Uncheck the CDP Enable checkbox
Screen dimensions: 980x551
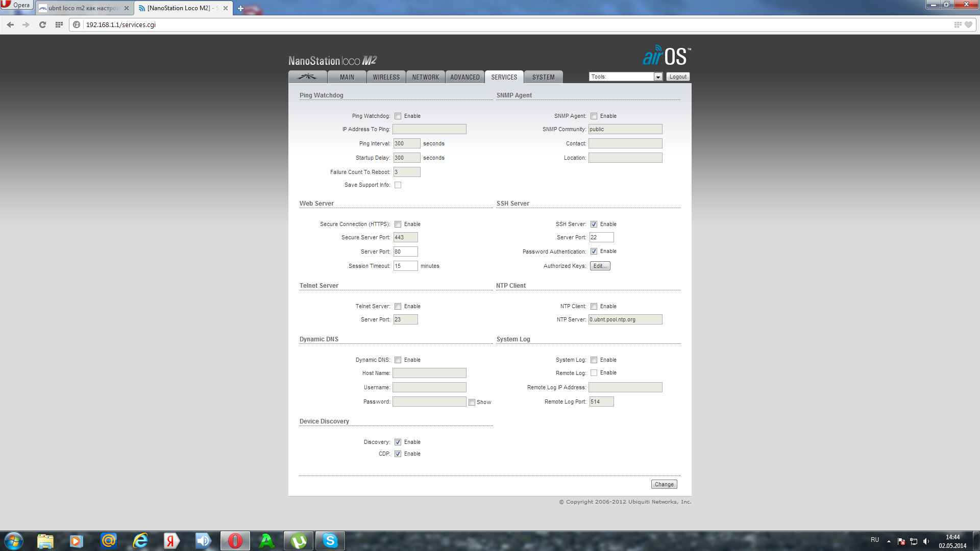[398, 454]
